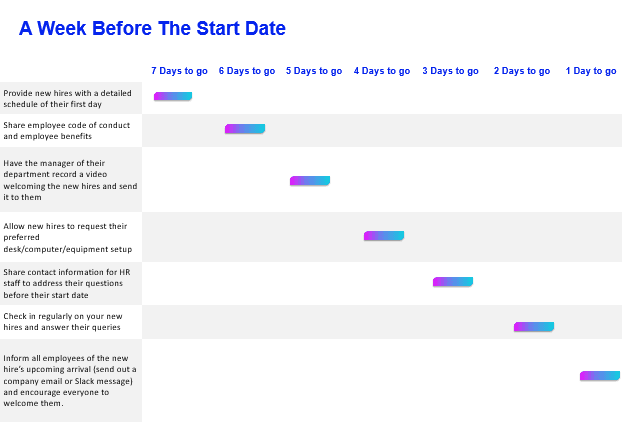Select the '6 Days to go' column header

point(247,71)
